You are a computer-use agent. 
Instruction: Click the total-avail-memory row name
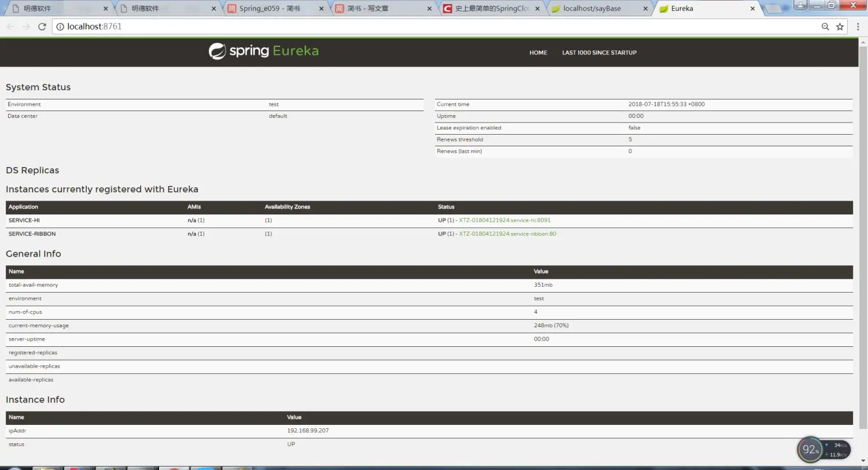33,285
